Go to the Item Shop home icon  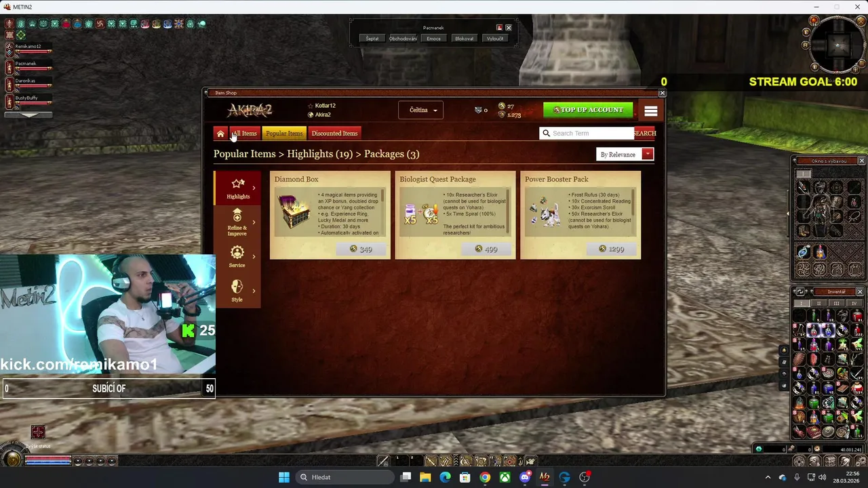pos(220,134)
